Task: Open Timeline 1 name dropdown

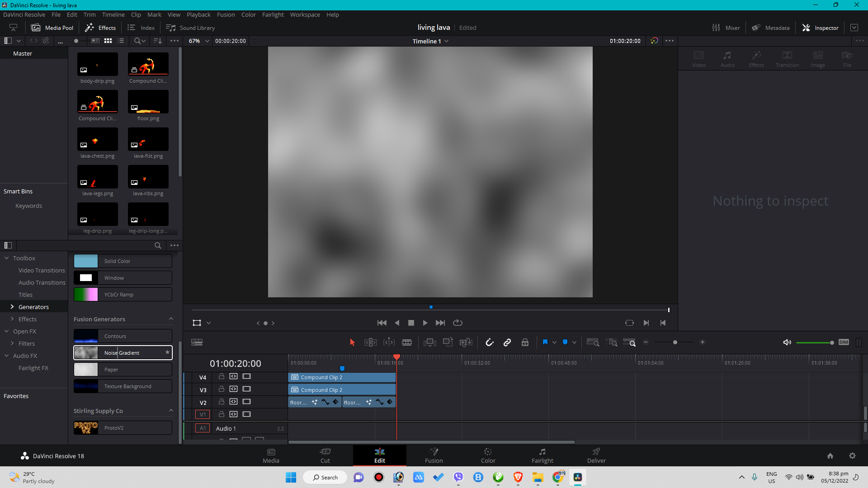Action: [x=430, y=41]
